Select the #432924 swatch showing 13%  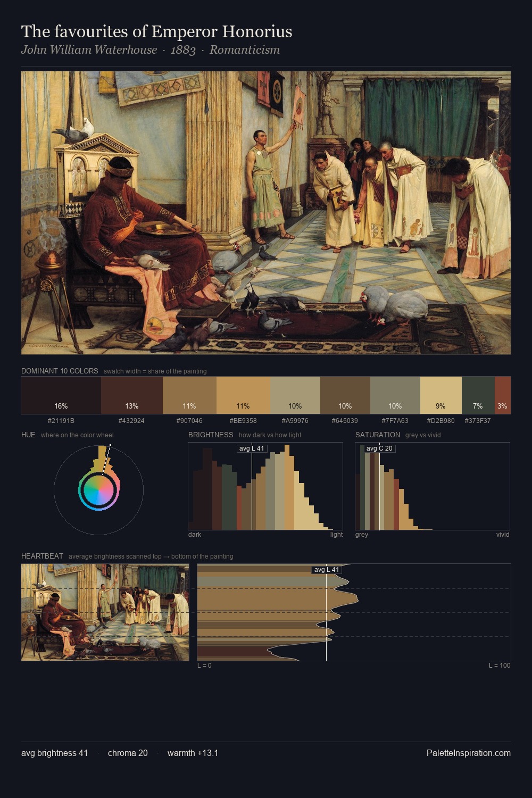pos(132,395)
